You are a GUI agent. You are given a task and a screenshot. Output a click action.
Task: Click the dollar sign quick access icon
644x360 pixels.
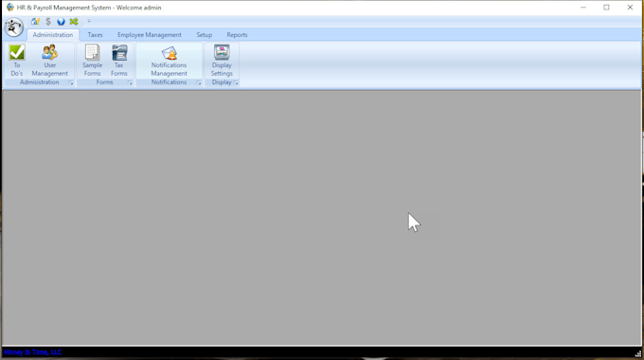click(48, 22)
